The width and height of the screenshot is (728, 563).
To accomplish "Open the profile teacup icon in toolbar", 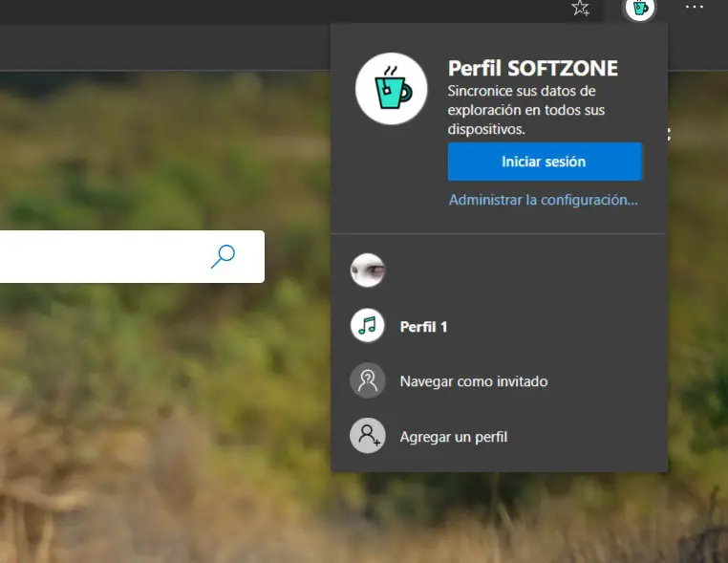I will point(640,9).
